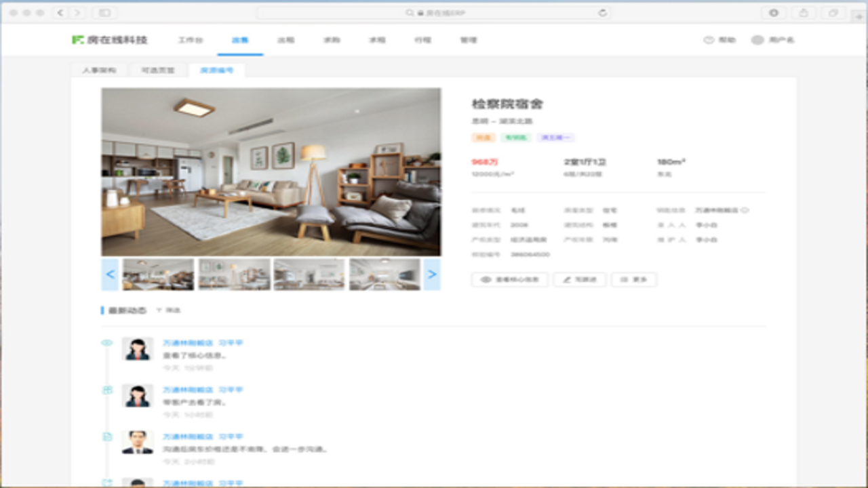Click the 带客户去看了房 activity text
Screen dimensions: 868x488
pyautogui.click(x=195, y=402)
